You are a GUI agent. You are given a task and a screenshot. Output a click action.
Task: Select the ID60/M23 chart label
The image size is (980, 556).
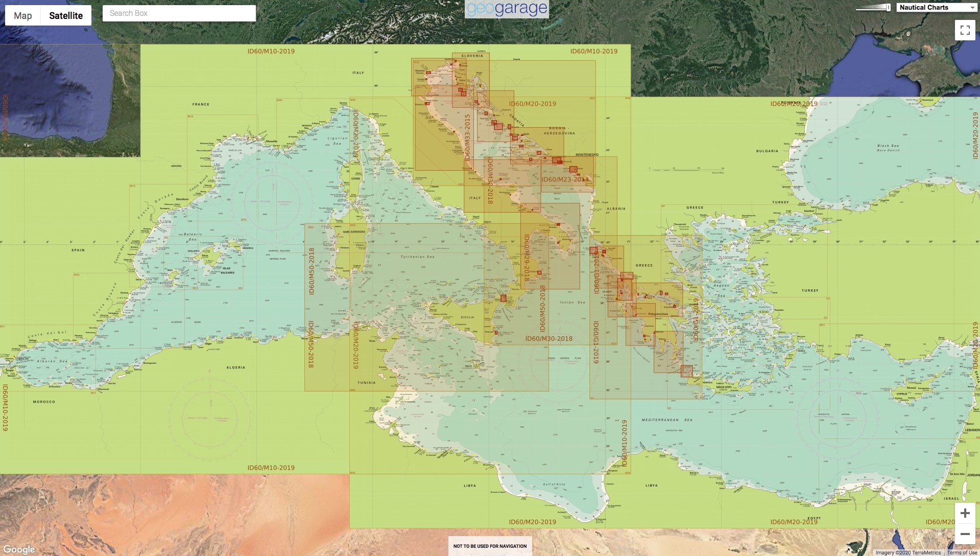point(564,179)
